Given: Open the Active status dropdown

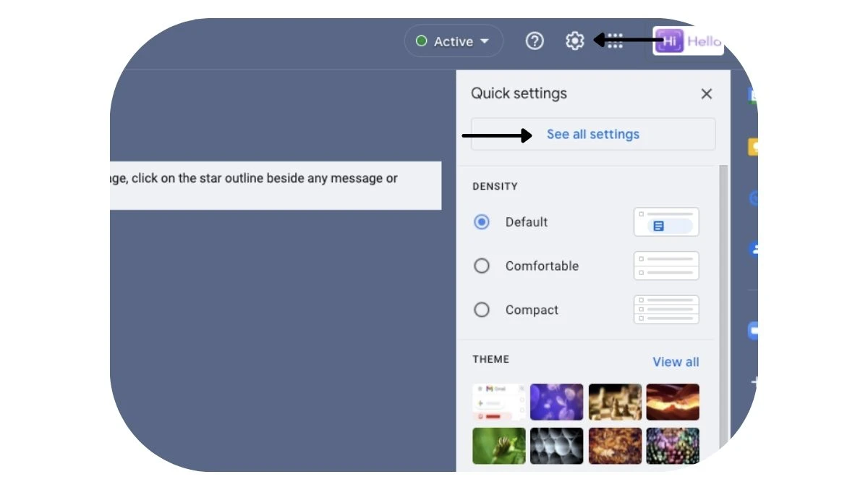Looking at the screenshot, I should tap(453, 41).
